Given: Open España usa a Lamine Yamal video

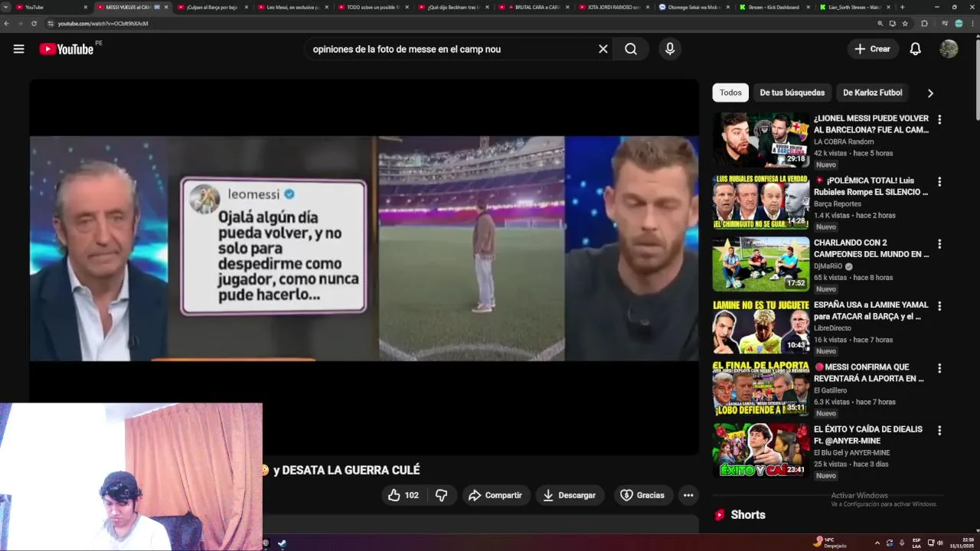Looking at the screenshot, I should (871, 310).
